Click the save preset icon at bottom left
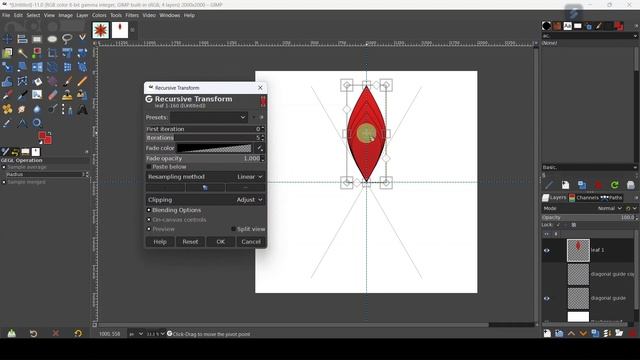This screenshot has height=360, width=640. pos(11,333)
